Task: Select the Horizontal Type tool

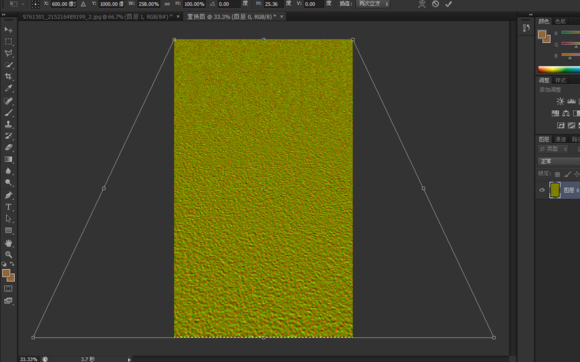Action: click(x=9, y=207)
